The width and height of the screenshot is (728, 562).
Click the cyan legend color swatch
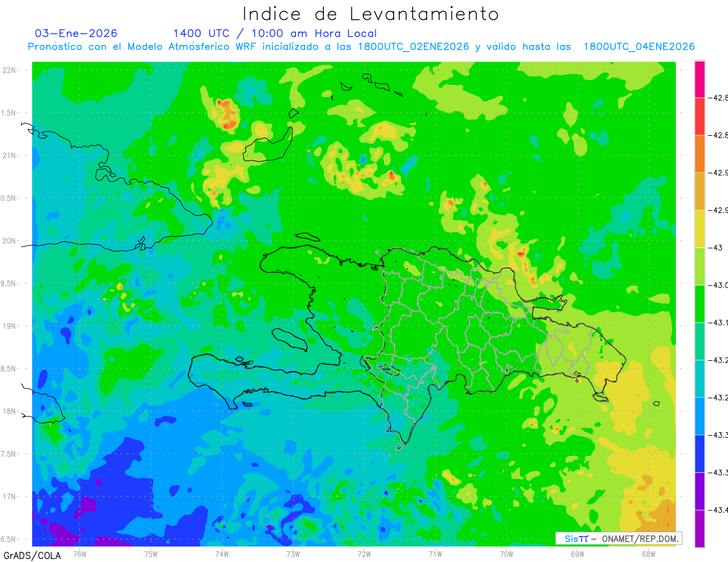pyautogui.click(x=699, y=378)
